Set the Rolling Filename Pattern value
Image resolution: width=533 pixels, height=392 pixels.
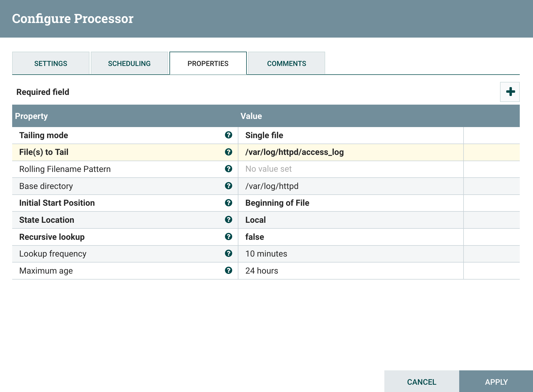coord(351,169)
